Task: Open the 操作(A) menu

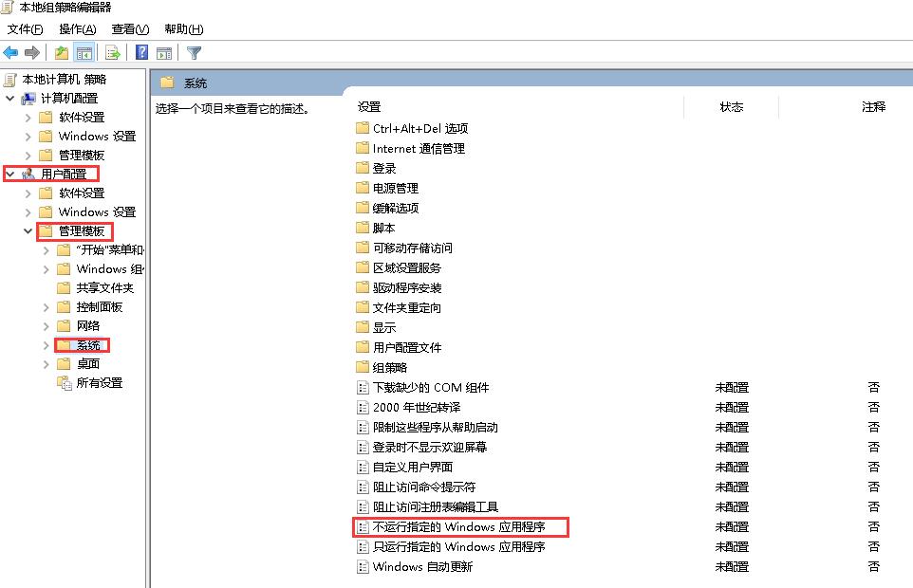Action: [78, 29]
